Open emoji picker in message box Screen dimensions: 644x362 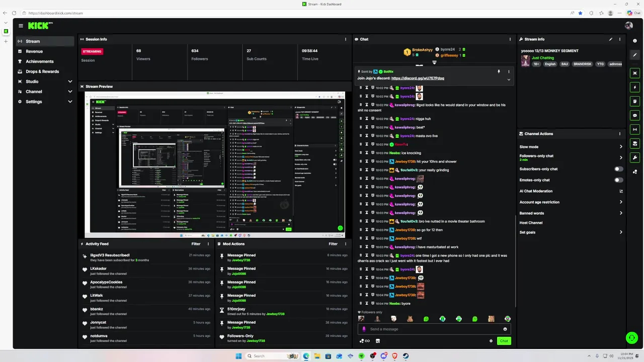coord(505,329)
